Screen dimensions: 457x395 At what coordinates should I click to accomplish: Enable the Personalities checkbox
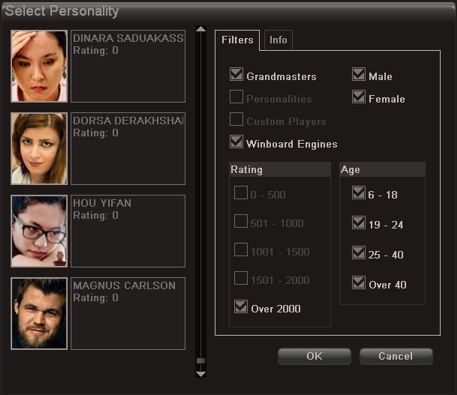click(x=236, y=97)
